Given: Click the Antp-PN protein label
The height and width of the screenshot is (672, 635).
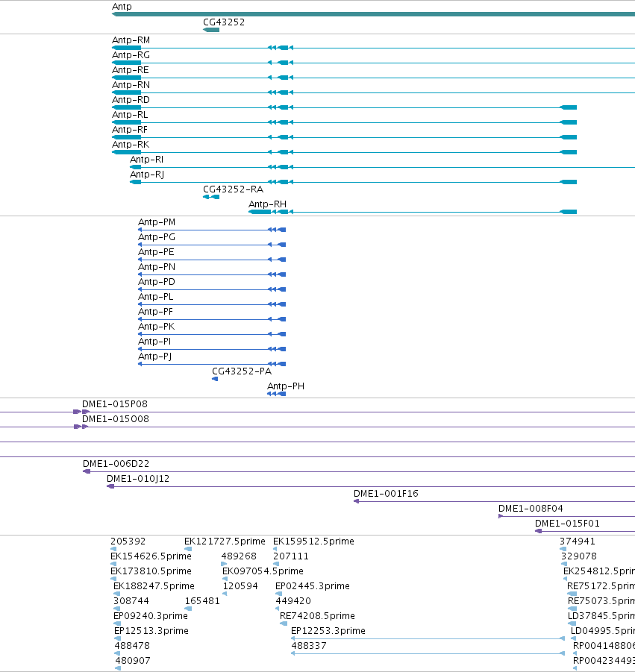Looking at the screenshot, I should pos(157,267).
